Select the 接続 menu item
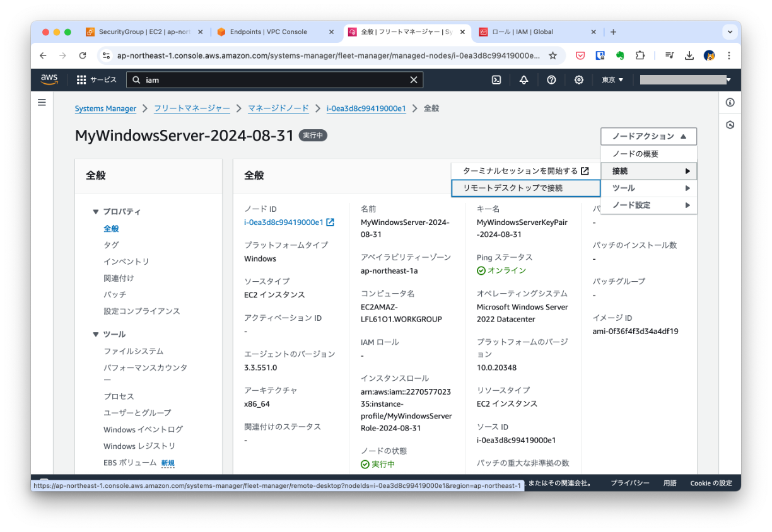The width and height of the screenshot is (772, 532). (648, 171)
